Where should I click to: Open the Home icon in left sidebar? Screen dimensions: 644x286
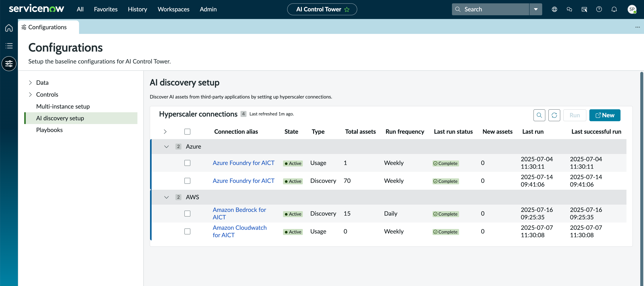(x=9, y=28)
